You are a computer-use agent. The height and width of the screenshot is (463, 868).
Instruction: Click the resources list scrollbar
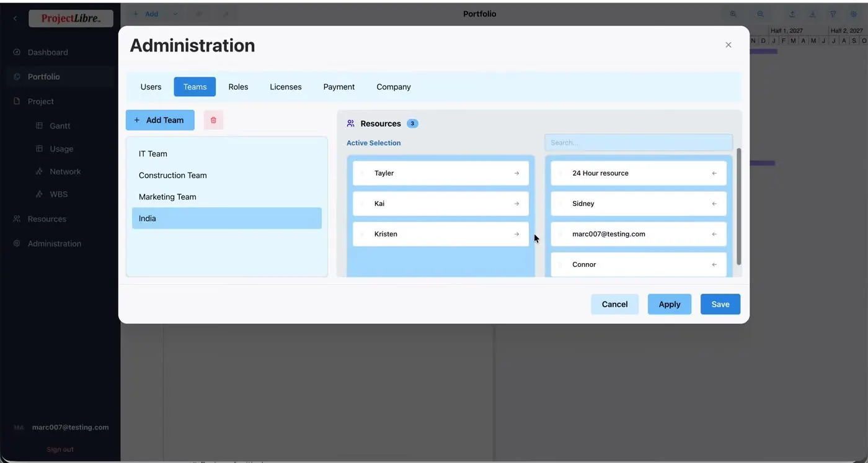738,207
